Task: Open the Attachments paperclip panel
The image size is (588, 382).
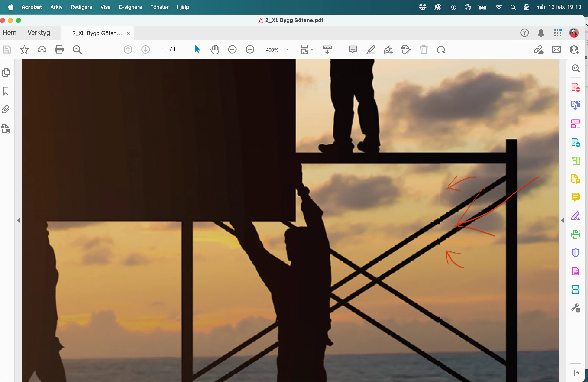Action: coord(6,109)
